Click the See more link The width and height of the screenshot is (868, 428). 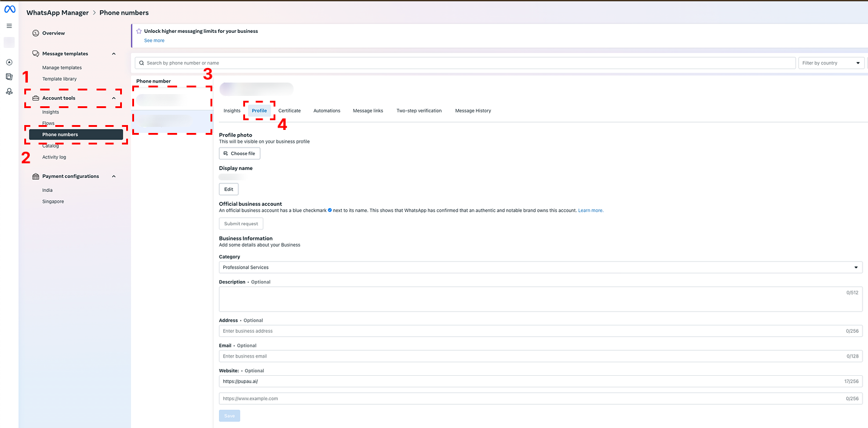click(x=154, y=41)
